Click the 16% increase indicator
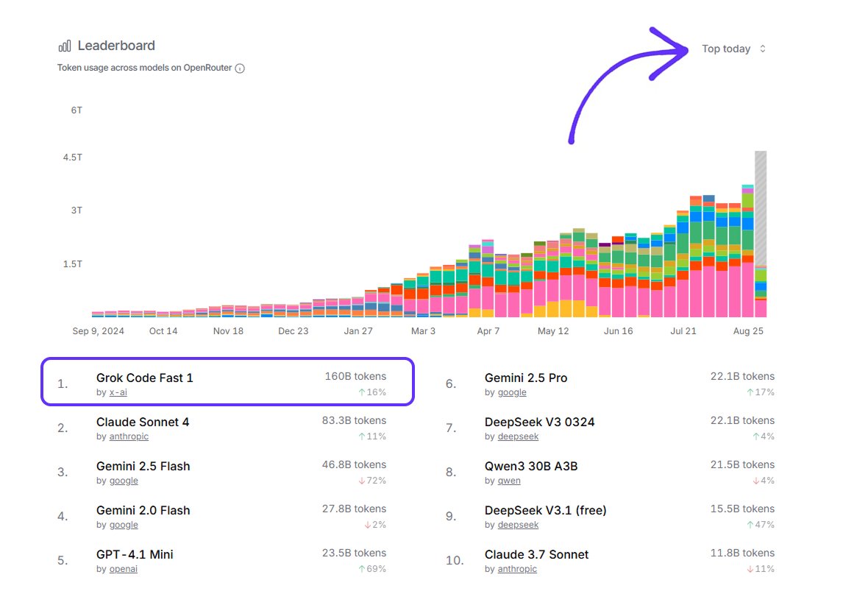The image size is (868, 605). click(x=372, y=392)
